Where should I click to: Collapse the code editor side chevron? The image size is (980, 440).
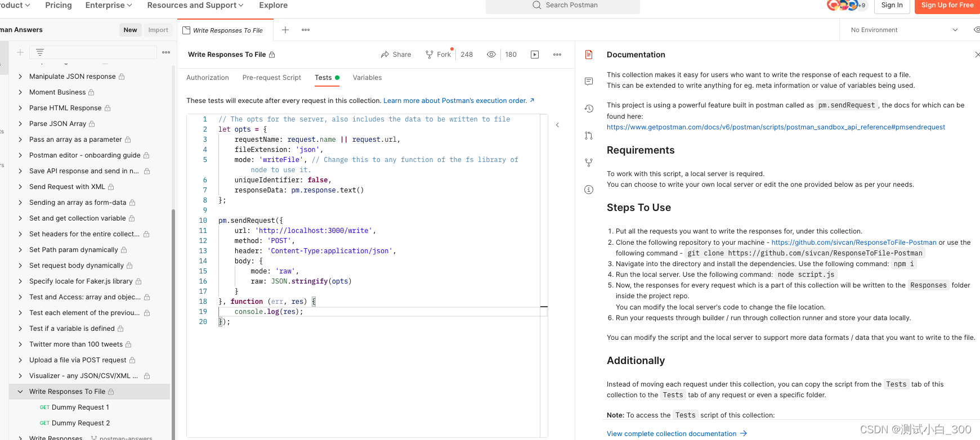pyautogui.click(x=557, y=125)
